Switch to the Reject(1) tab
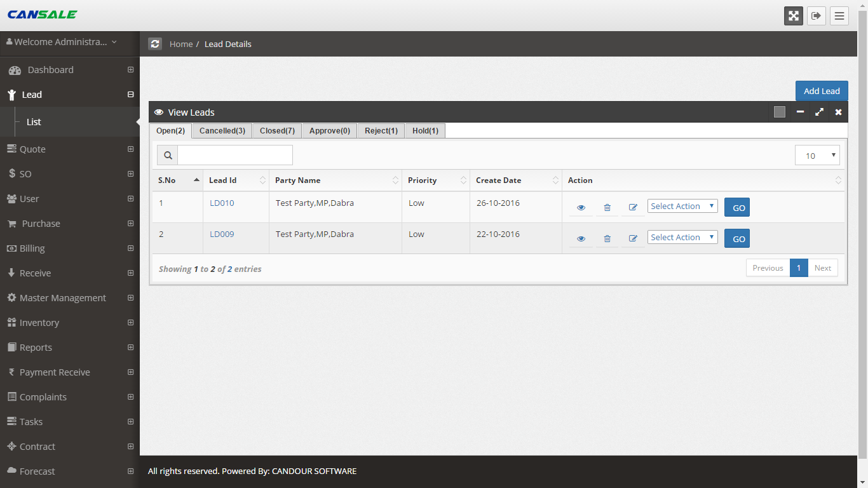 [x=381, y=131]
